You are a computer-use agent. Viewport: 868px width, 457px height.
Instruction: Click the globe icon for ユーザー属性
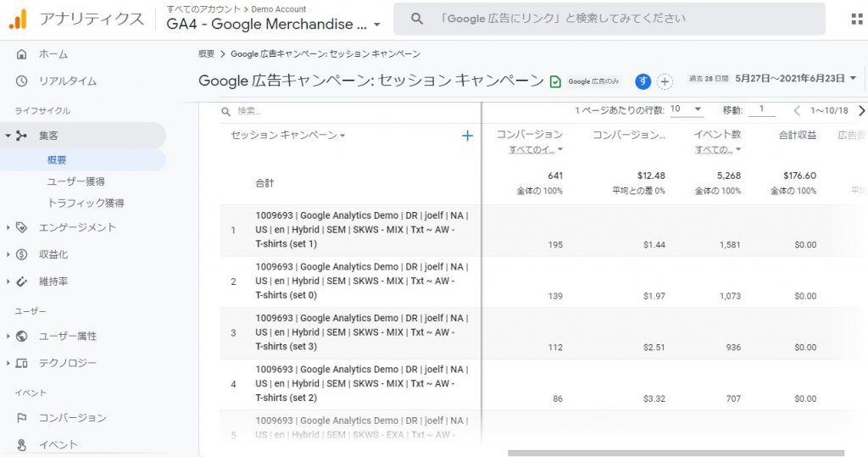[x=21, y=337]
